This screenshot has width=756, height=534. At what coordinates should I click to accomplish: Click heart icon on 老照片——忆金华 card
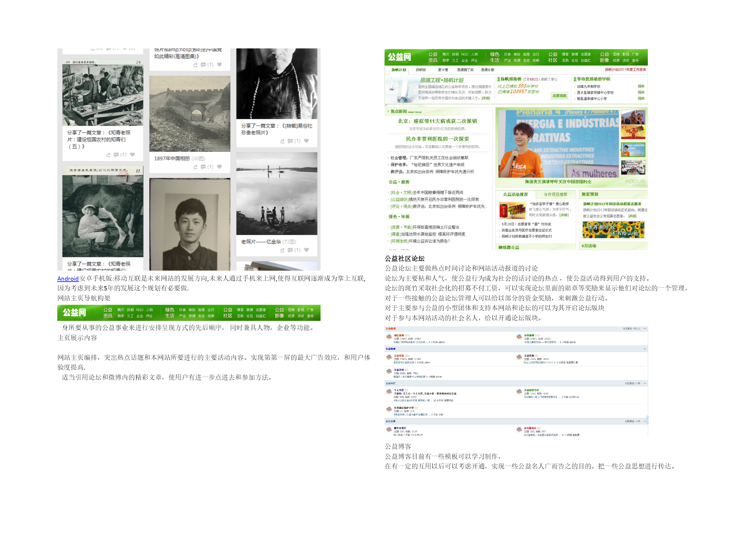[x=306, y=250]
